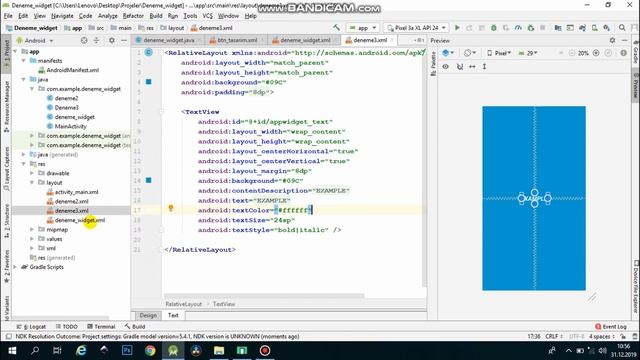Toggle the eye view options in Preview
Image resolution: width=640 pixels, height=360 pixels.
[445, 66]
